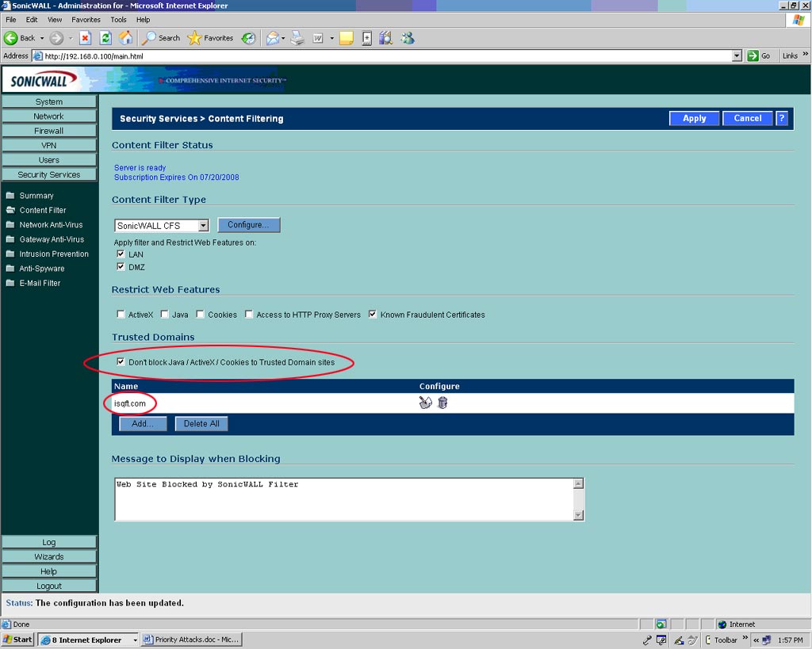812x649 pixels.
Task: Open the Address bar dropdown arrow
Action: point(737,55)
